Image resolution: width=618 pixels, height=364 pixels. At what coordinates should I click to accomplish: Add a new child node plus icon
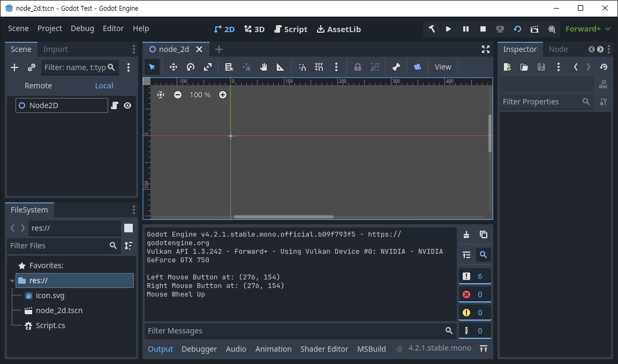pyautogui.click(x=14, y=67)
